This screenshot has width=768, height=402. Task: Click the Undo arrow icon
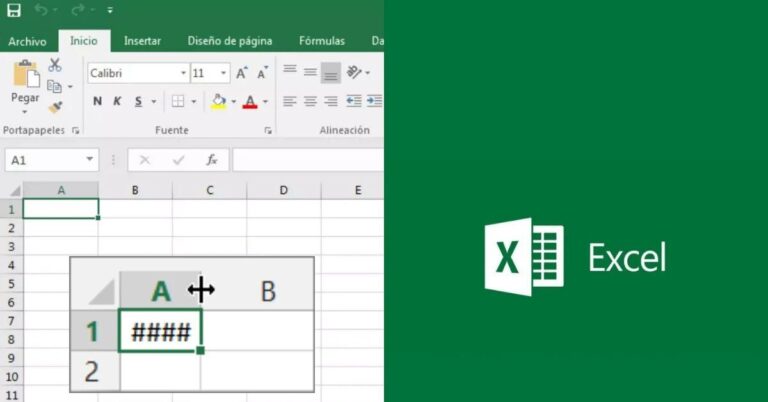coord(41,9)
